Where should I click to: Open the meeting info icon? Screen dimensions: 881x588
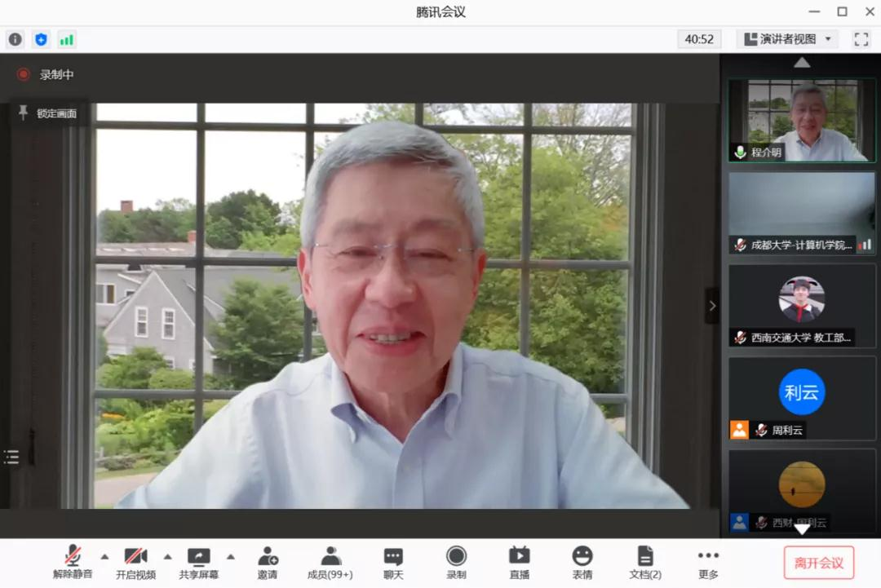pos(15,39)
